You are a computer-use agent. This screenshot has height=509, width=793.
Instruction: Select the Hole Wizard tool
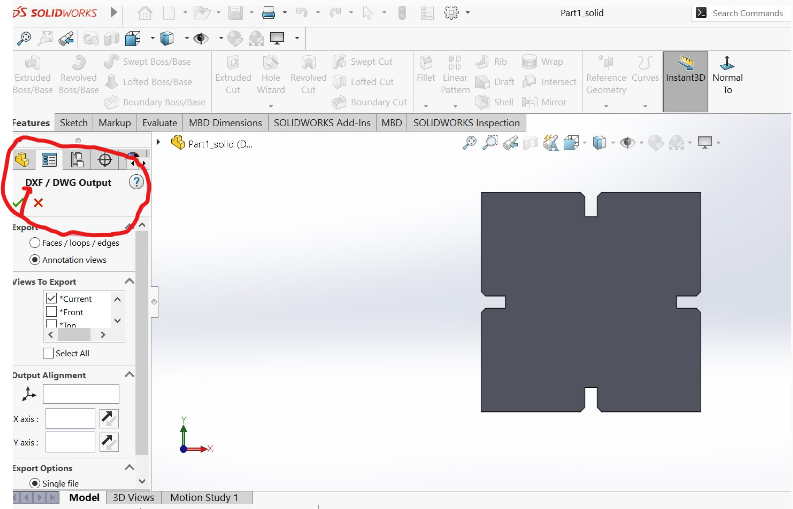tap(271, 76)
